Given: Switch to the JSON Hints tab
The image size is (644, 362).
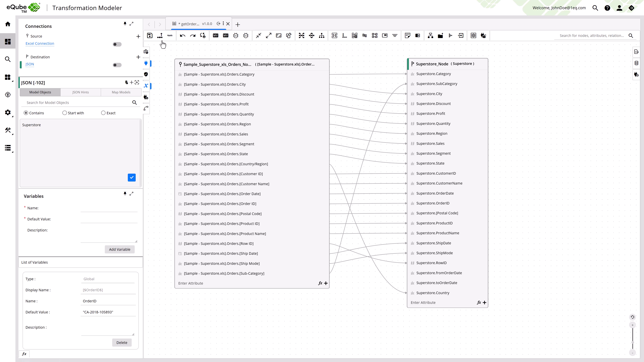Looking at the screenshot, I should point(80,92).
